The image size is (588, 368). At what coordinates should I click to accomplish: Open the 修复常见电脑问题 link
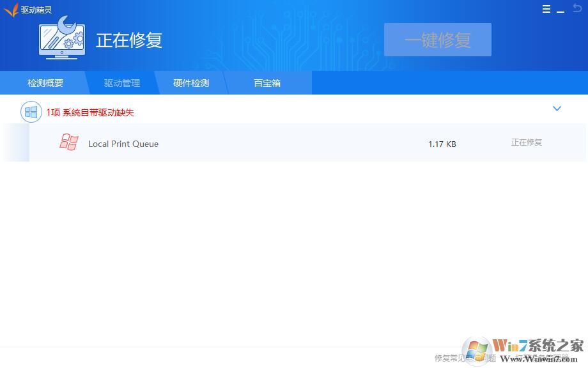click(x=465, y=358)
